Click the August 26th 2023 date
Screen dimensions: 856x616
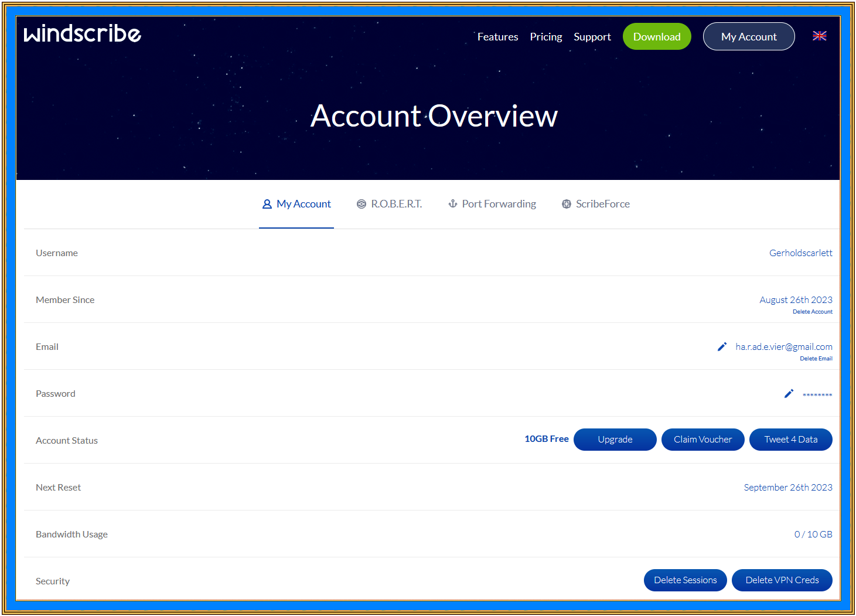tap(796, 300)
